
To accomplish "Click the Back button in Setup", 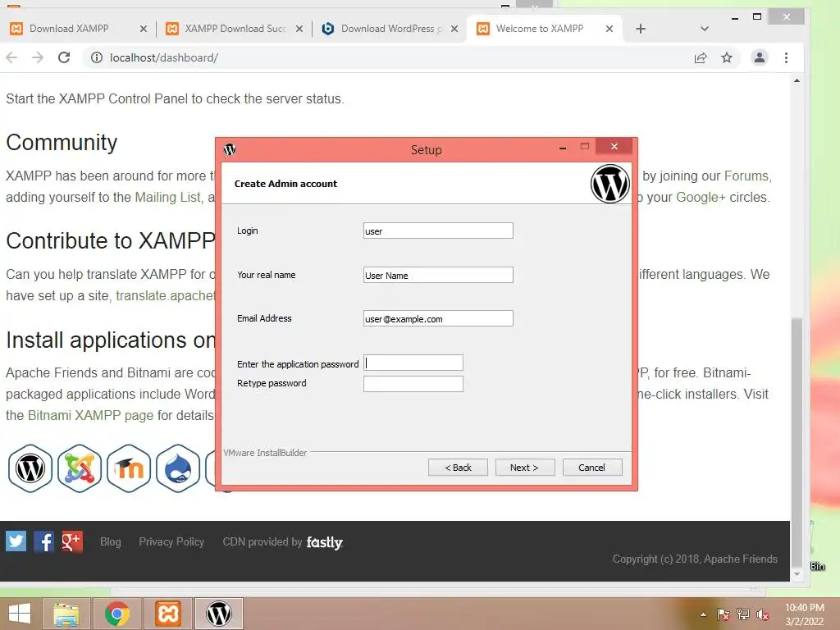I will coord(458,467).
